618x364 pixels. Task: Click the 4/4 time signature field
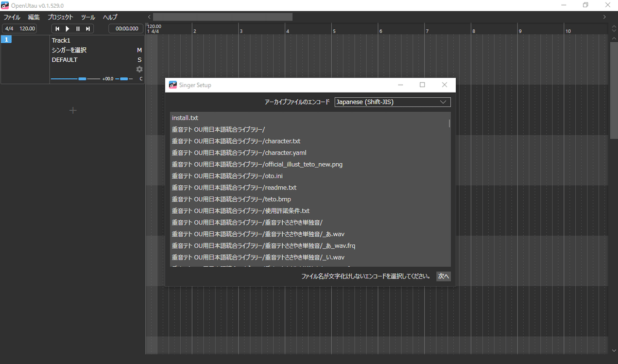click(x=9, y=29)
